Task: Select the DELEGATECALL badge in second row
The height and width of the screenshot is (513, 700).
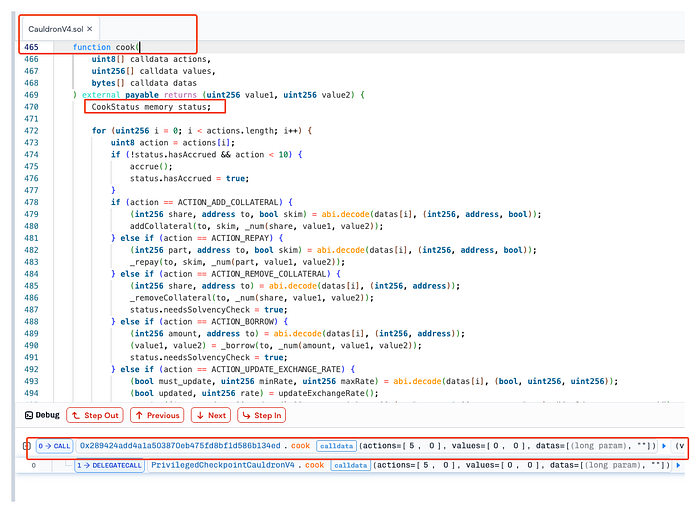Action: point(111,466)
